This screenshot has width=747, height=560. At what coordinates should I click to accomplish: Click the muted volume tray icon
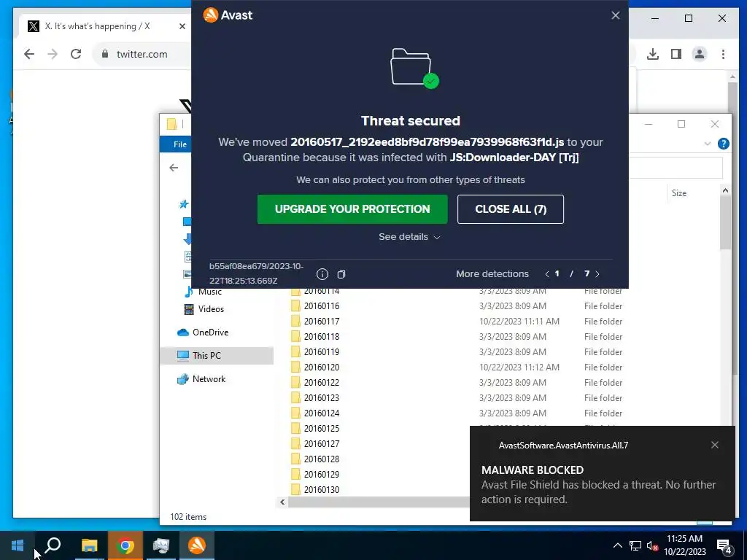(652, 545)
